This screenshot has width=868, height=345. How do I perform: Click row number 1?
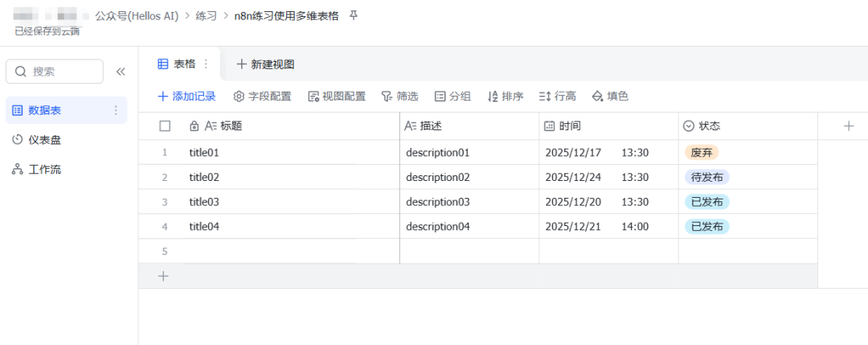click(x=165, y=152)
